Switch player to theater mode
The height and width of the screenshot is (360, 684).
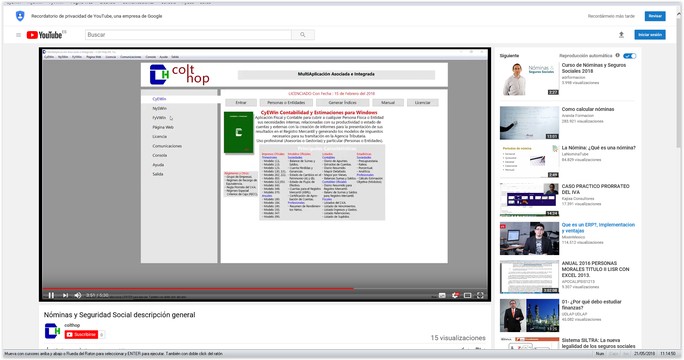[x=468, y=295]
